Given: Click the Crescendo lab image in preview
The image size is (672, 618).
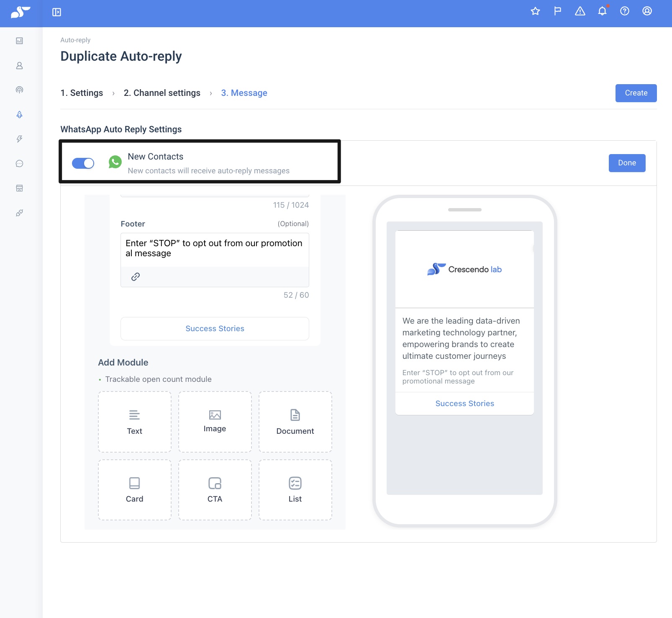Looking at the screenshot, I should coord(464,269).
